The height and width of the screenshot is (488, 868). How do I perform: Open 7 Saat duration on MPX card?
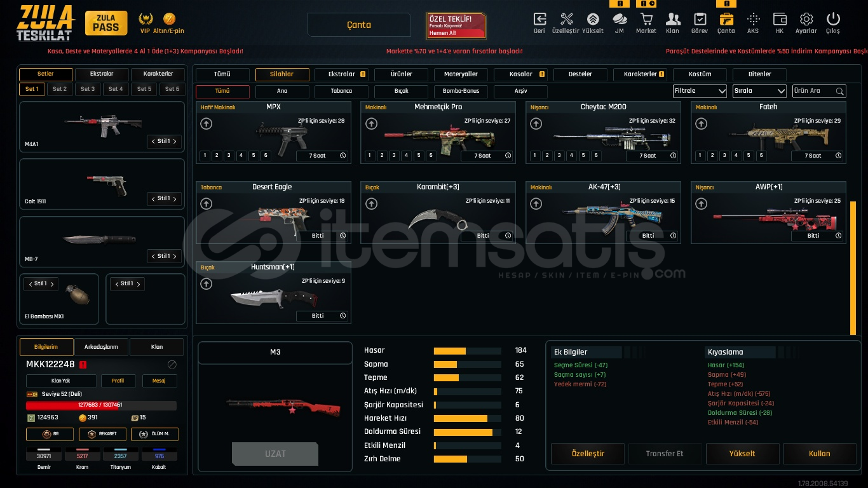[x=322, y=156]
